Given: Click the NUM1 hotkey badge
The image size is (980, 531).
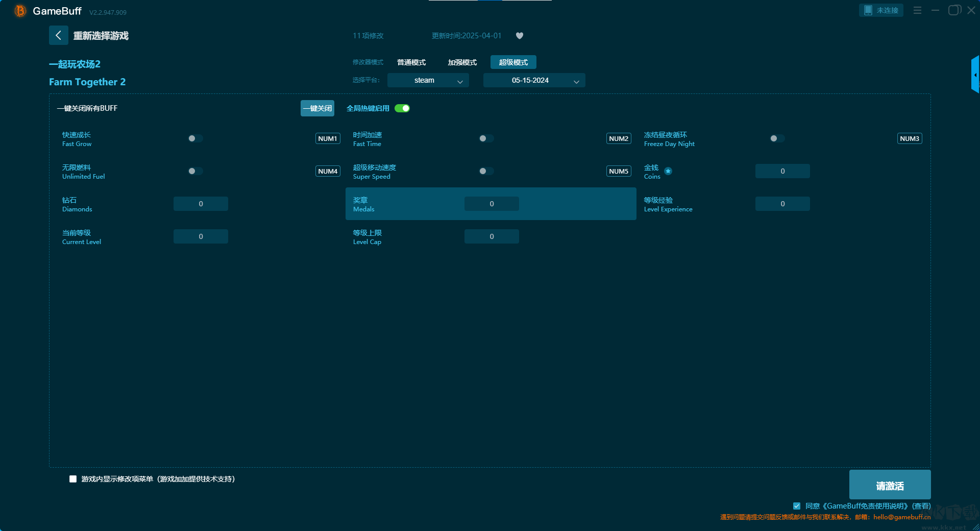Looking at the screenshot, I should [x=328, y=138].
